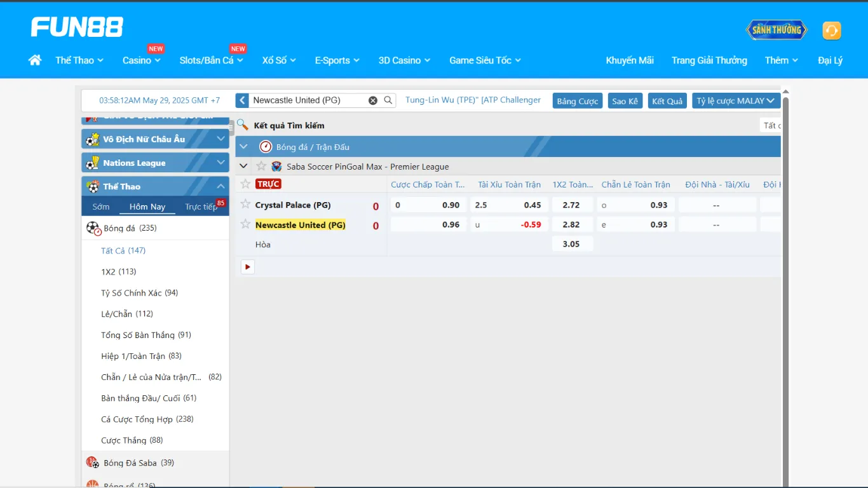This screenshot has width=868, height=488.
Task: Open the Khuyến Mãi link
Action: [629, 60]
